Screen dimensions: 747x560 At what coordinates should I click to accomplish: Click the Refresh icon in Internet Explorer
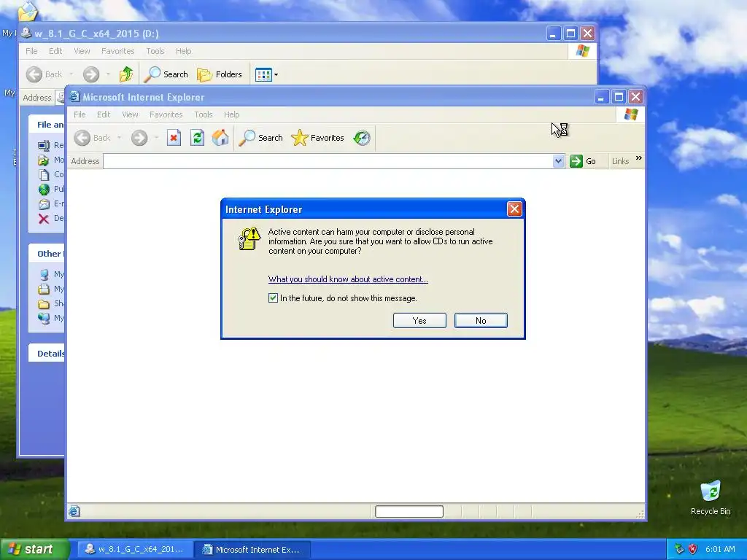197,138
